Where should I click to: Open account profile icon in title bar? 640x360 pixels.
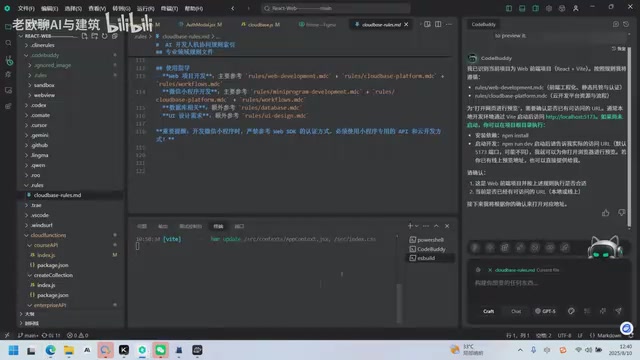tap(576, 8)
